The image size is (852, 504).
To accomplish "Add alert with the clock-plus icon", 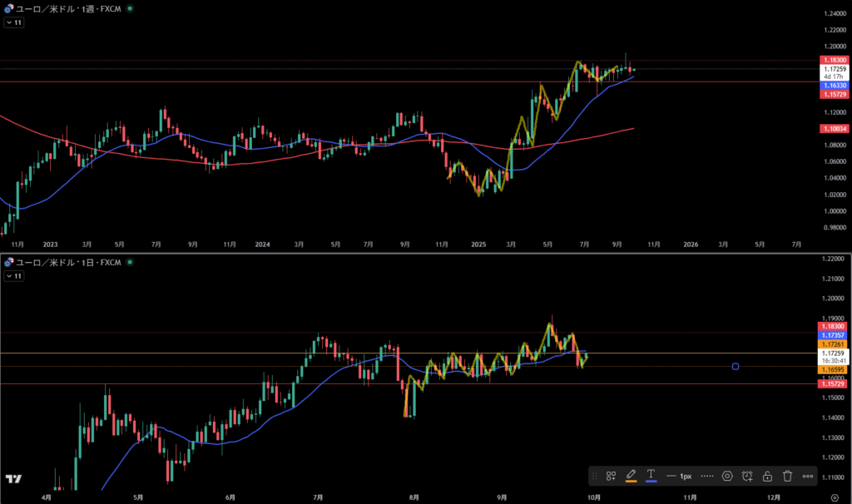I will pos(747,476).
